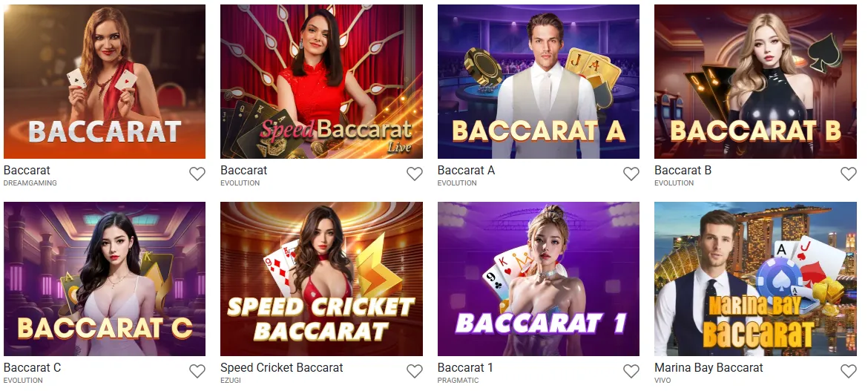Click the Baccarat C title text

32,368
